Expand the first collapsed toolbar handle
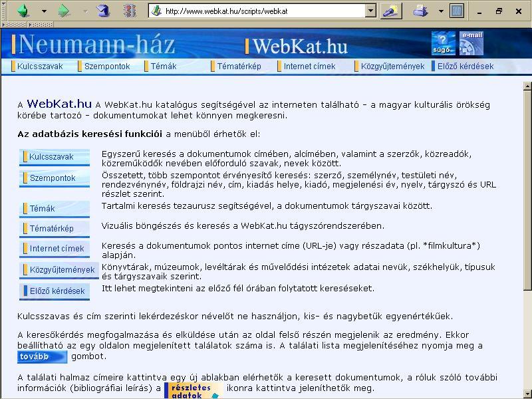The height and width of the screenshot is (399, 532). click(14, 25)
